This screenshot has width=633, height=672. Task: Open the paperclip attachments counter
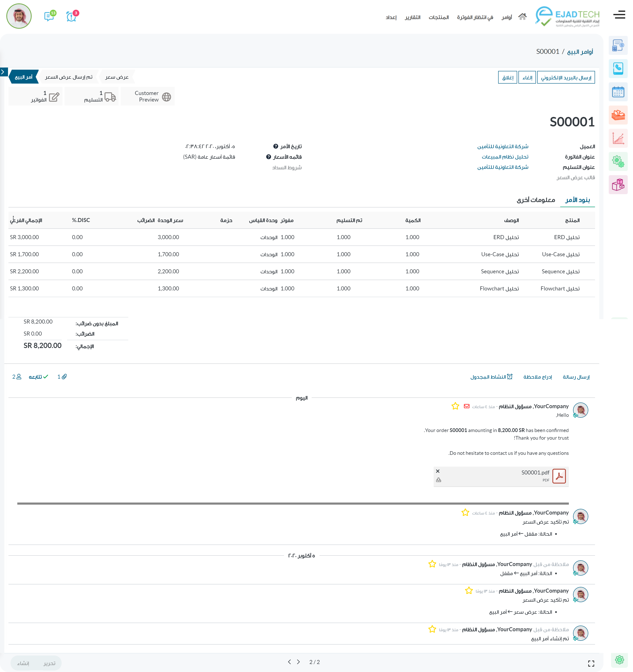(62, 377)
